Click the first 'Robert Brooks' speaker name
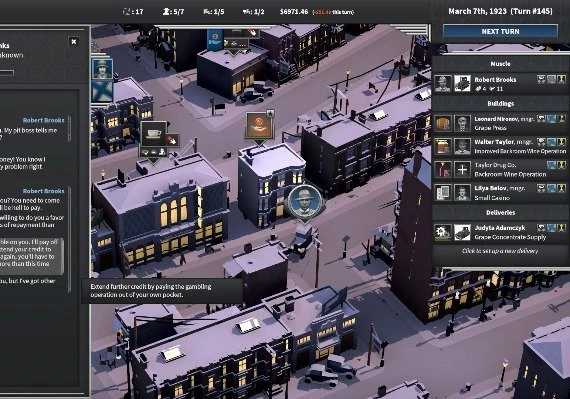The height and width of the screenshot is (399, 570). tap(43, 120)
